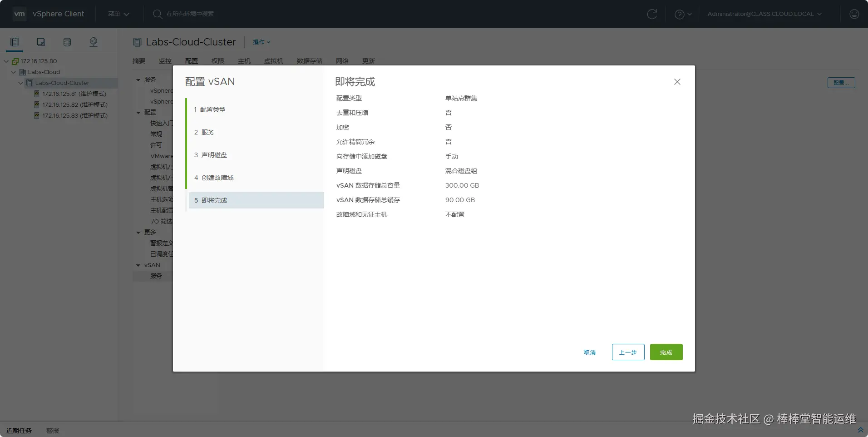Click the refresh icon in the top bar
This screenshot has height=437, width=868.
[x=652, y=14]
